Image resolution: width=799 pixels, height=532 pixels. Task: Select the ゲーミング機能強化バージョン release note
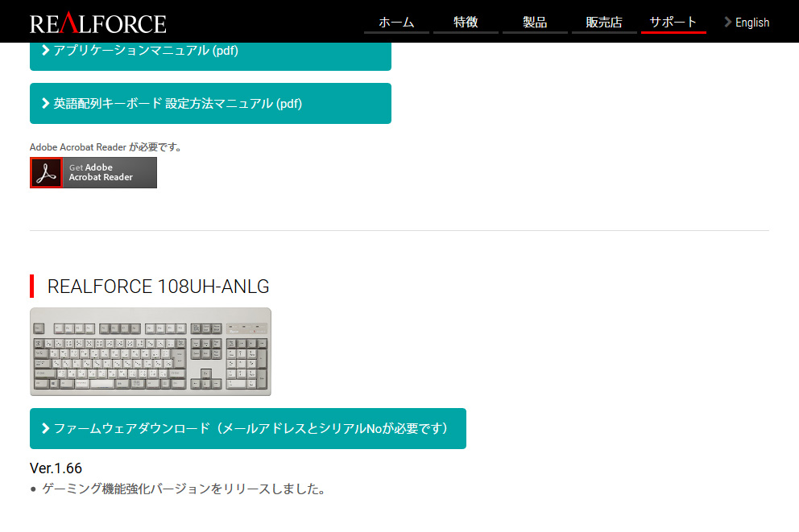click(183, 489)
